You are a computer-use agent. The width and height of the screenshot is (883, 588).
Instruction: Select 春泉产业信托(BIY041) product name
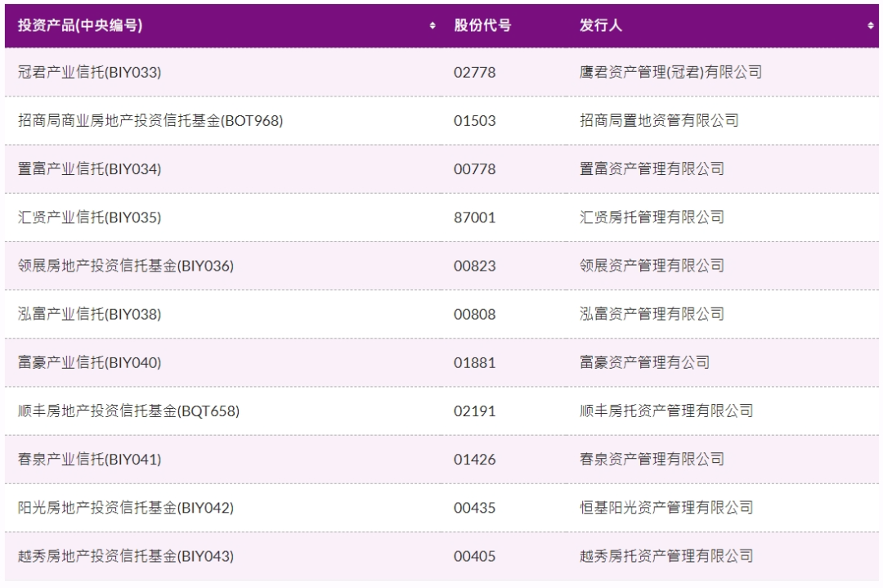click(90, 460)
